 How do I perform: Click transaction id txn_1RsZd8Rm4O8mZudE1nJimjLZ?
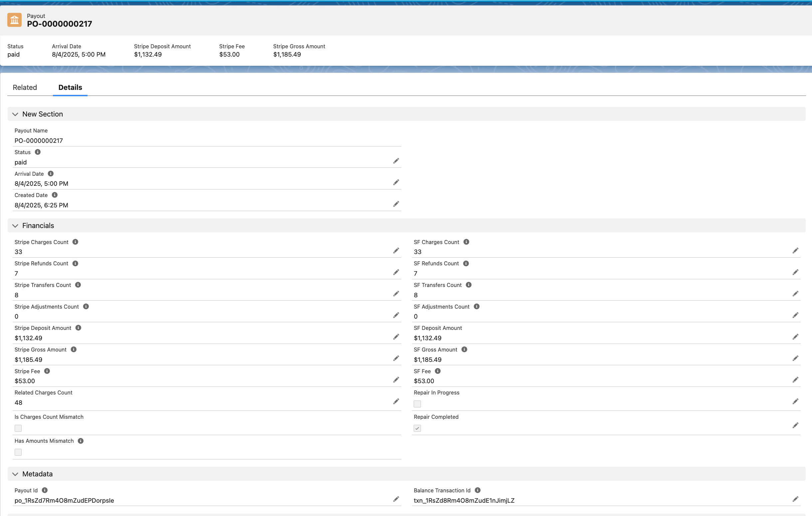coord(464,500)
